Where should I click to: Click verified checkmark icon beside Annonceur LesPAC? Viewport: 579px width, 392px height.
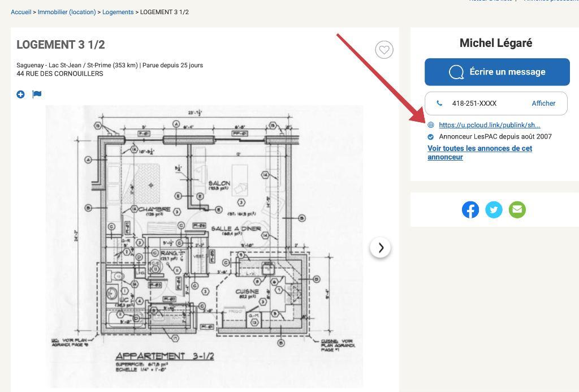coord(430,137)
